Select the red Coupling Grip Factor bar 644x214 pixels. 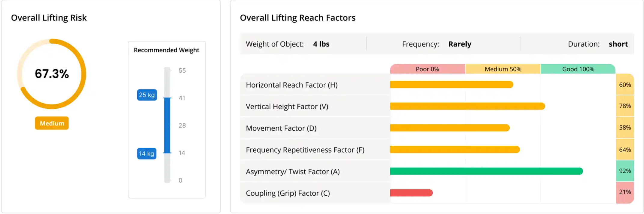click(x=411, y=193)
